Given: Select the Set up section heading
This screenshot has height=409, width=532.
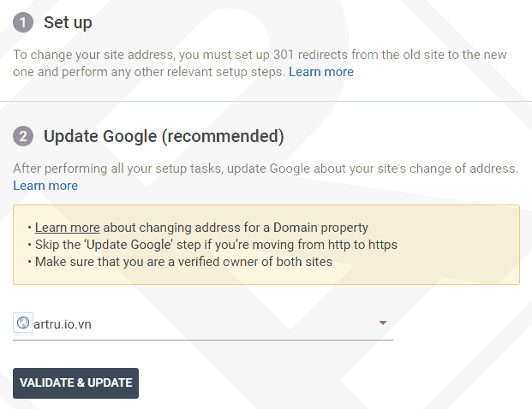Looking at the screenshot, I should [x=68, y=23].
